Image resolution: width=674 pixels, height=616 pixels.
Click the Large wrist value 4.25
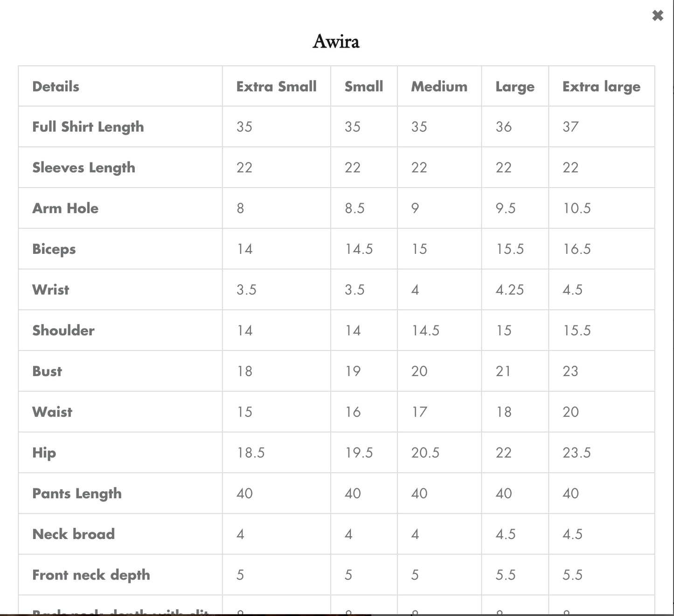point(509,290)
